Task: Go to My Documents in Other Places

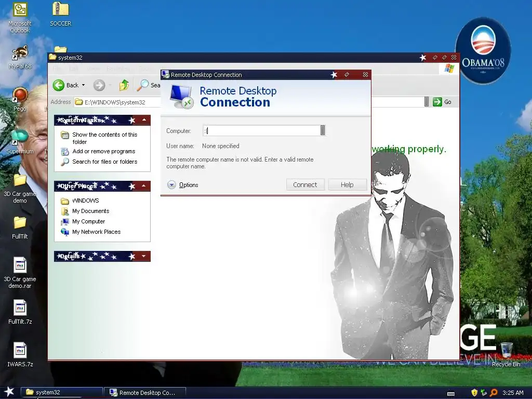Action: pos(90,211)
